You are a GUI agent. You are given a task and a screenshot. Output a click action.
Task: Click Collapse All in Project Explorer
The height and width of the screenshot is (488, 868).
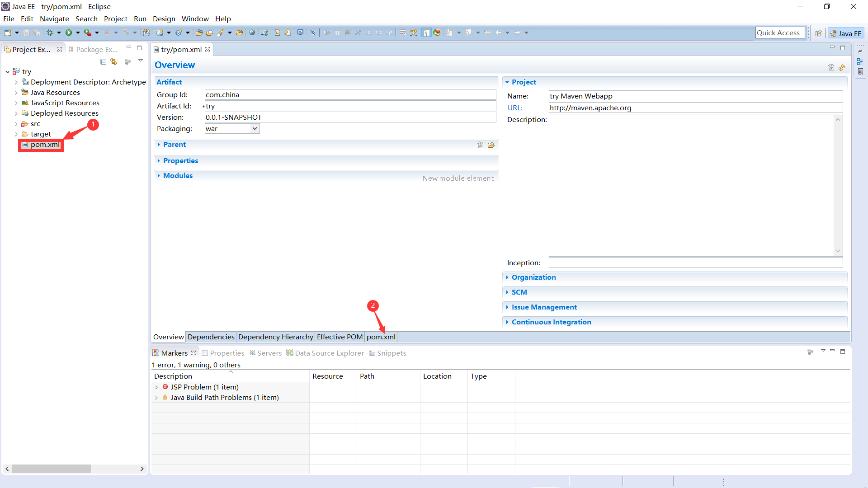pyautogui.click(x=104, y=61)
